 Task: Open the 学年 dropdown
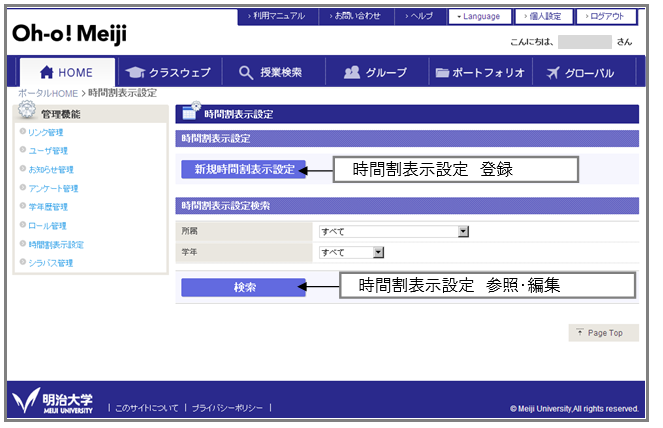pyautogui.click(x=351, y=252)
